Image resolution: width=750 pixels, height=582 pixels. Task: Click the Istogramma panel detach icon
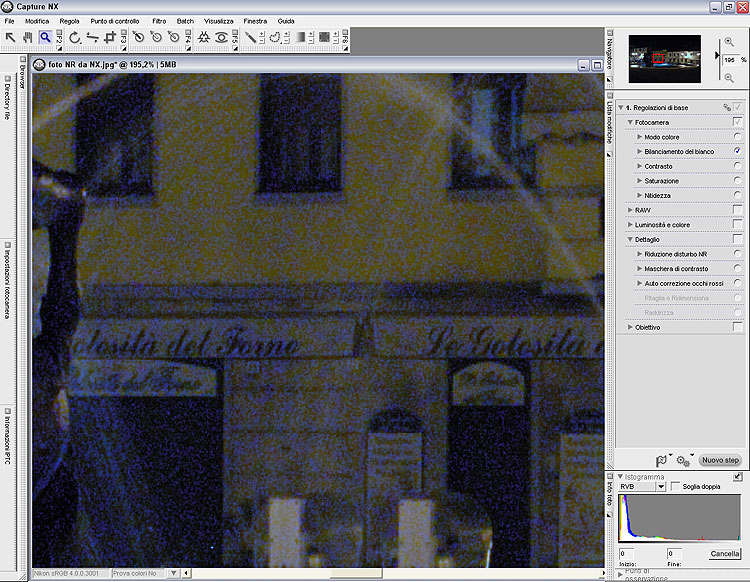[x=738, y=476]
